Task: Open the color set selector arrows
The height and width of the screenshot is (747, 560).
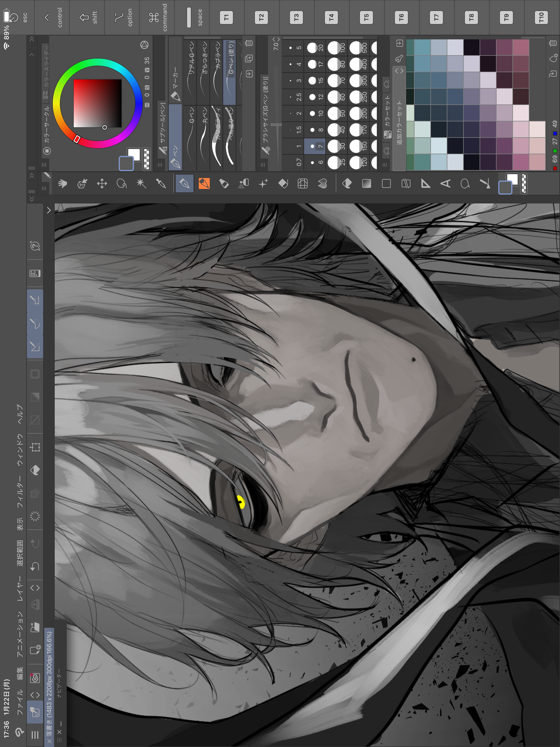Action: point(399,71)
